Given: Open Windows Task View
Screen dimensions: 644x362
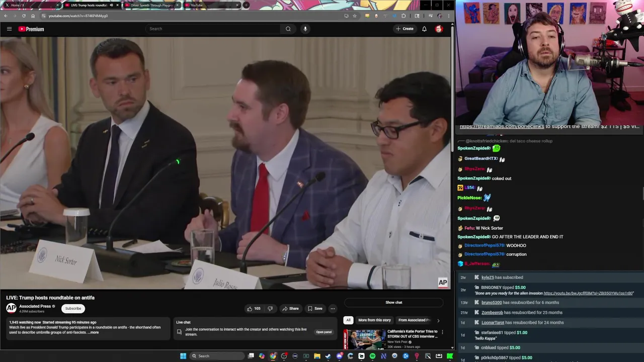Looking at the screenshot, I should (251, 356).
